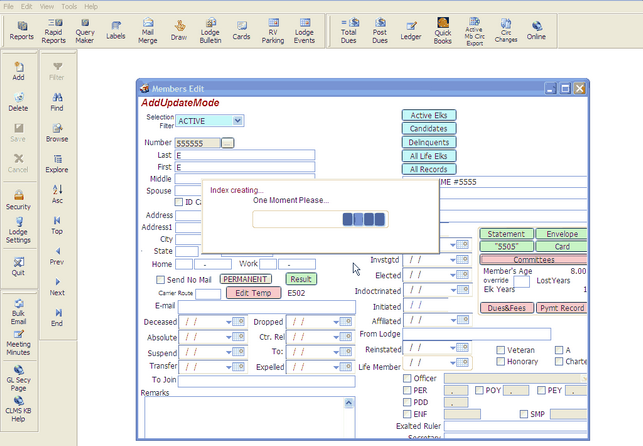643x446 pixels.
Task: Click the E-mail input field
Action: coord(266,306)
